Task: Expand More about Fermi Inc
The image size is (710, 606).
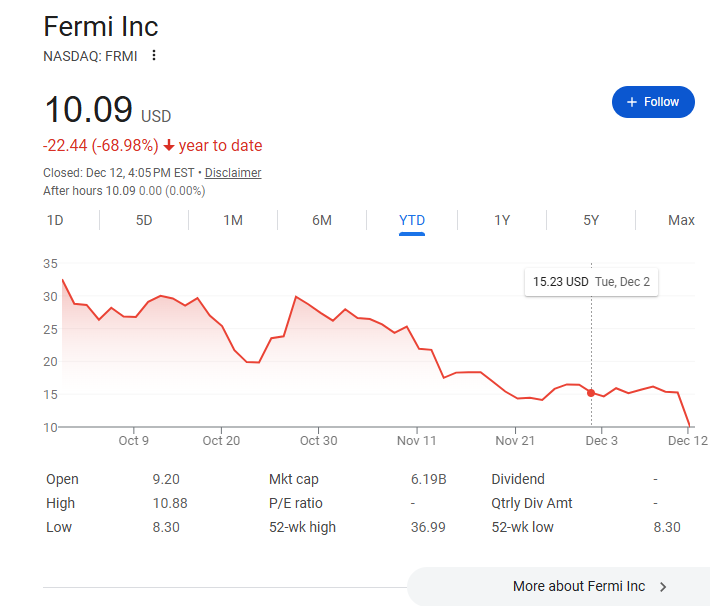Action: [579, 587]
